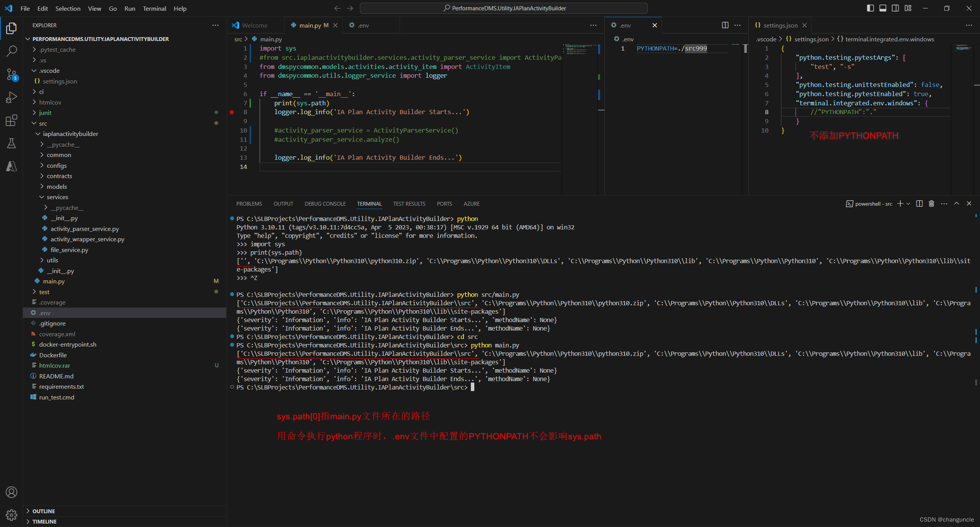The width and height of the screenshot is (980, 527).
Task: Open the Explorer view in activity bar
Action: [x=11, y=28]
